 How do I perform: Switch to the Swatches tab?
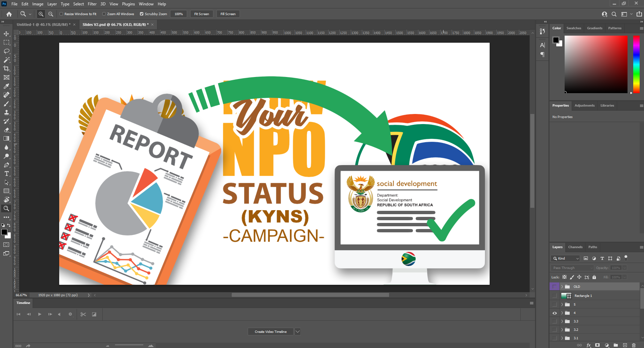[574, 28]
